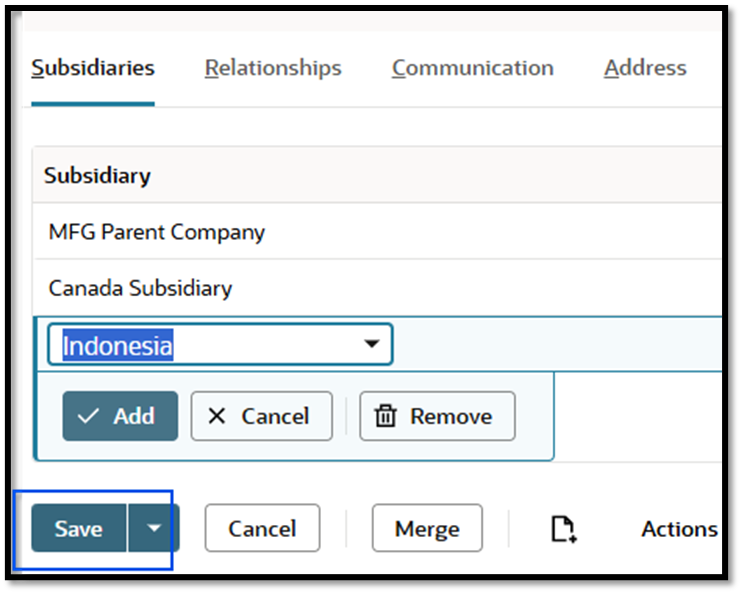Image resolution: width=741 pixels, height=593 pixels.
Task: Remove the current subsidiary line
Action: [x=437, y=416]
